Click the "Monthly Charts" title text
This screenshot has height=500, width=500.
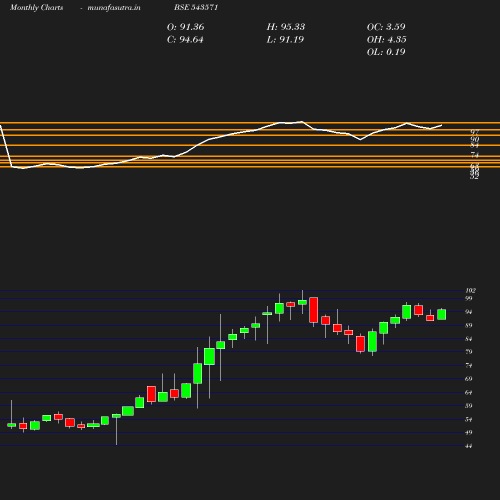tap(36, 7)
